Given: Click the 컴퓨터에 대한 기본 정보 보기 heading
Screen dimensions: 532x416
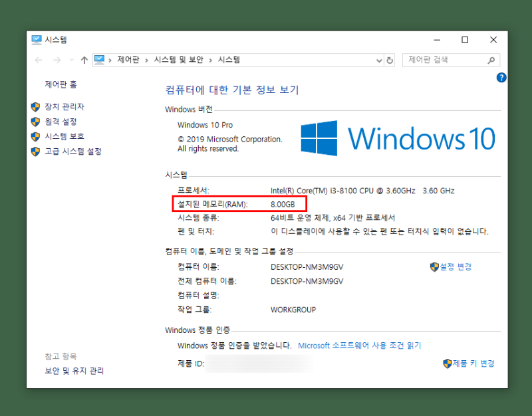Looking at the screenshot, I should click(232, 90).
